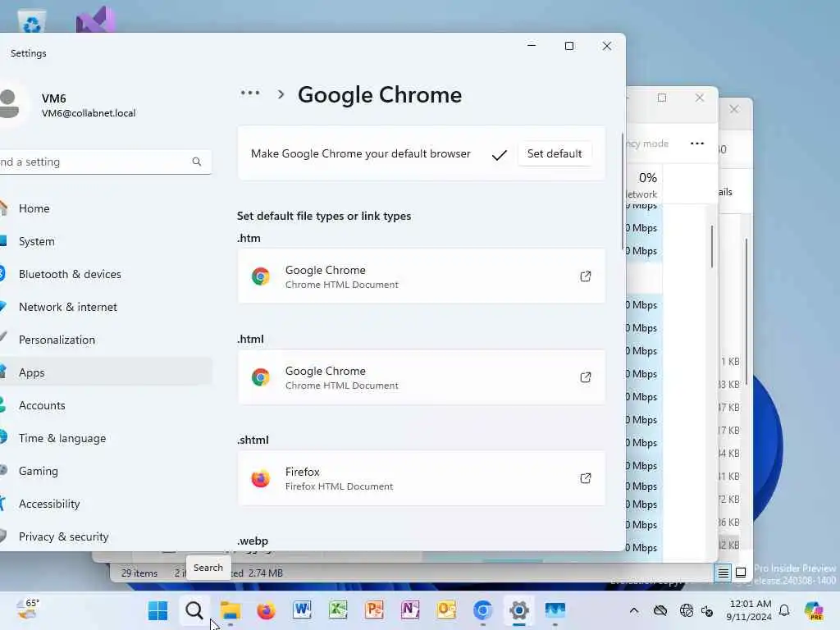Open OneNote from the taskbar

tap(410, 610)
